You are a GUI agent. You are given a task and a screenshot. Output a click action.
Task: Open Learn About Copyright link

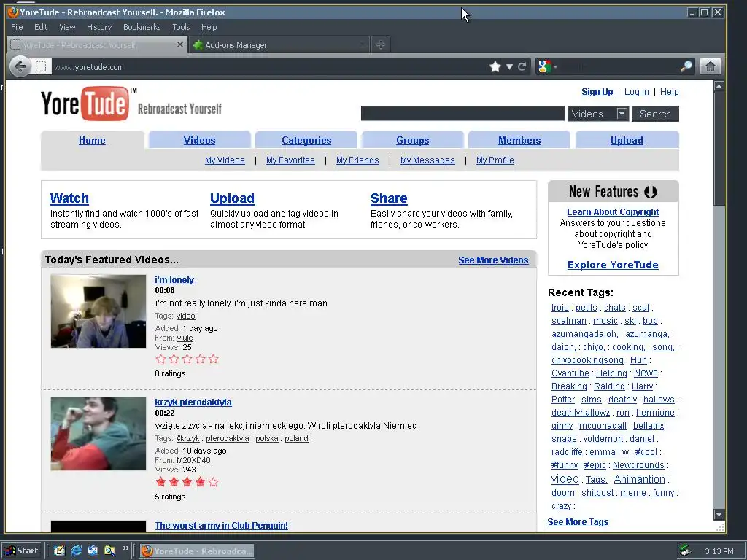tap(613, 211)
